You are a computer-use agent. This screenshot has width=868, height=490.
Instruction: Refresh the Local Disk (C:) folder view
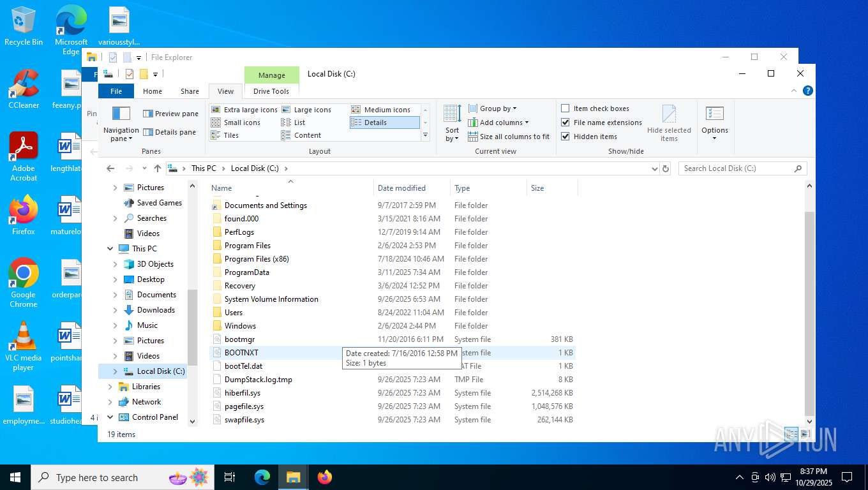coord(666,168)
